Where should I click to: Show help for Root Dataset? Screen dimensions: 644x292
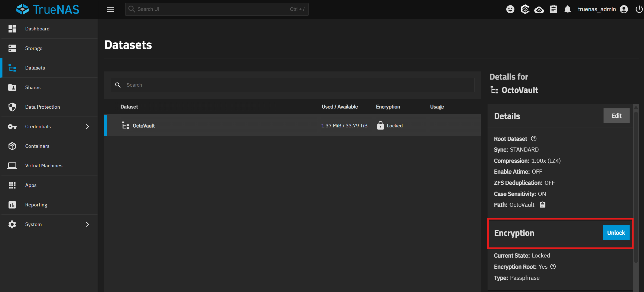click(x=534, y=139)
